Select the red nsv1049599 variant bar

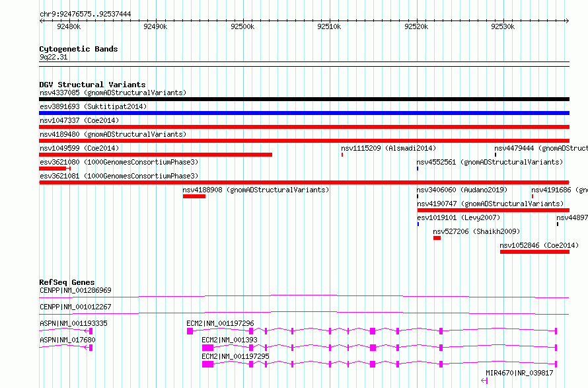point(156,155)
